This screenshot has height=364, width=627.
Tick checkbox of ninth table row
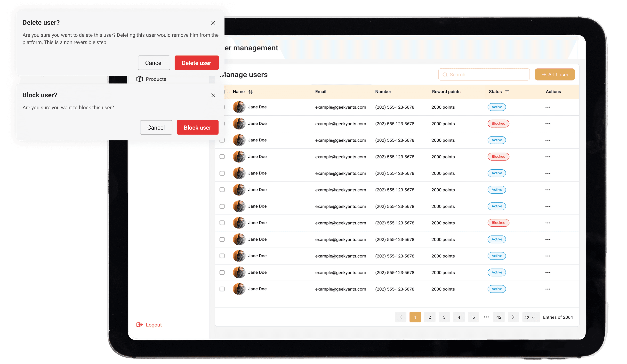pyautogui.click(x=222, y=239)
